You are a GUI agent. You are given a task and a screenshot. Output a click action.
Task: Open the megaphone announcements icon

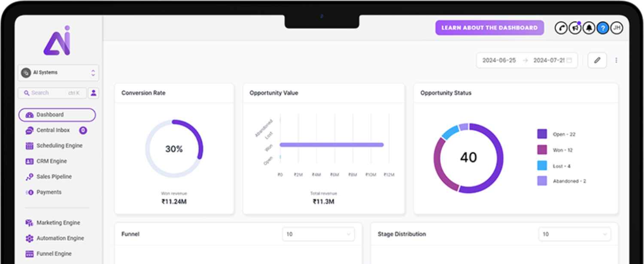tap(575, 28)
